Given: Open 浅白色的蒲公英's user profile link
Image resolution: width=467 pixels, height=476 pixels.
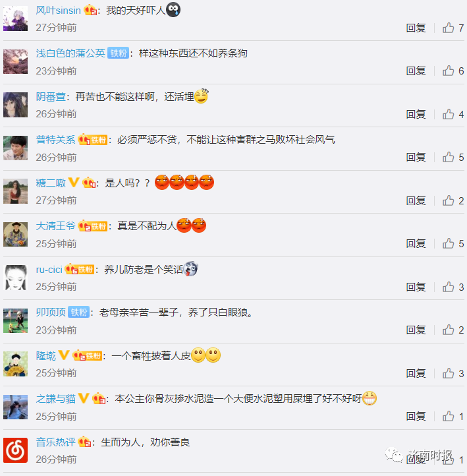Looking at the screenshot, I should click(x=70, y=53).
